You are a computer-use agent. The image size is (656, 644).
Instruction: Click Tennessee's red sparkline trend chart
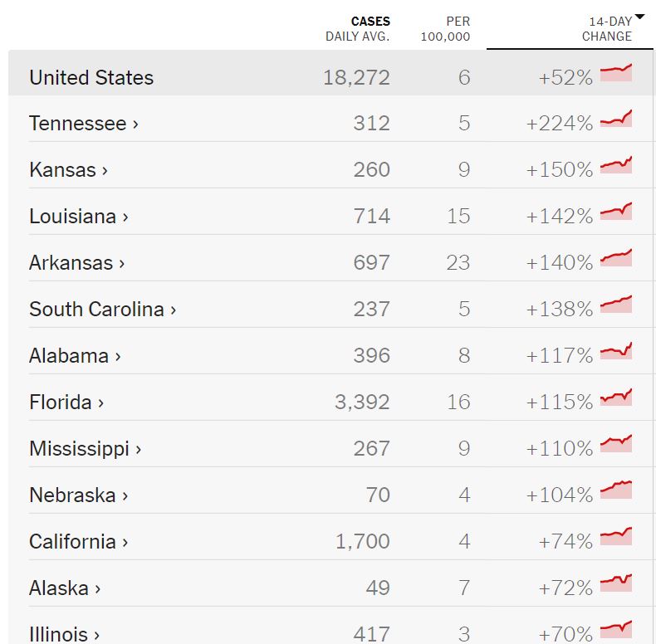point(616,120)
